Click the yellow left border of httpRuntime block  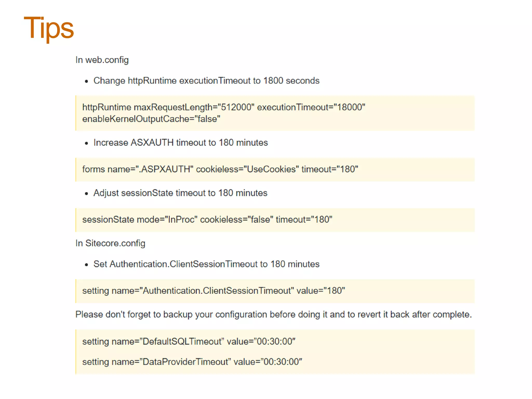tap(76, 113)
